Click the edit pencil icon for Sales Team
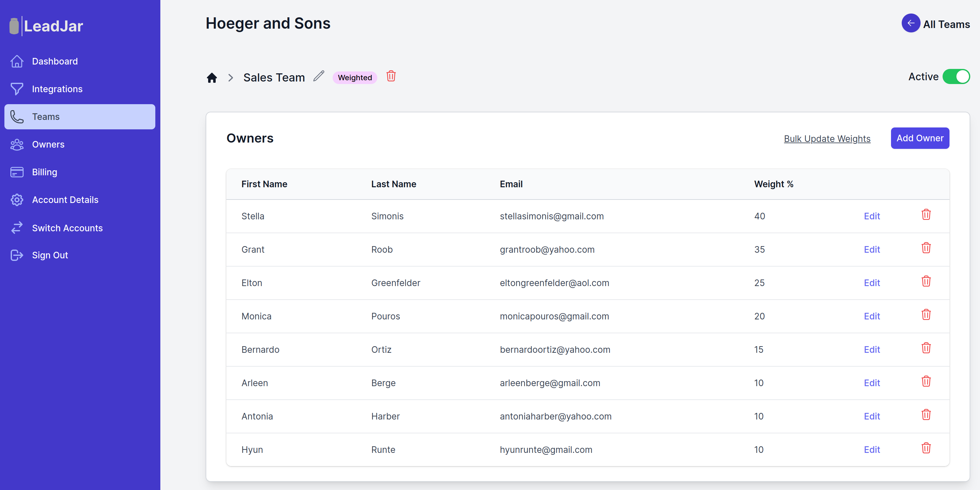The image size is (980, 490). [x=319, y=76]
